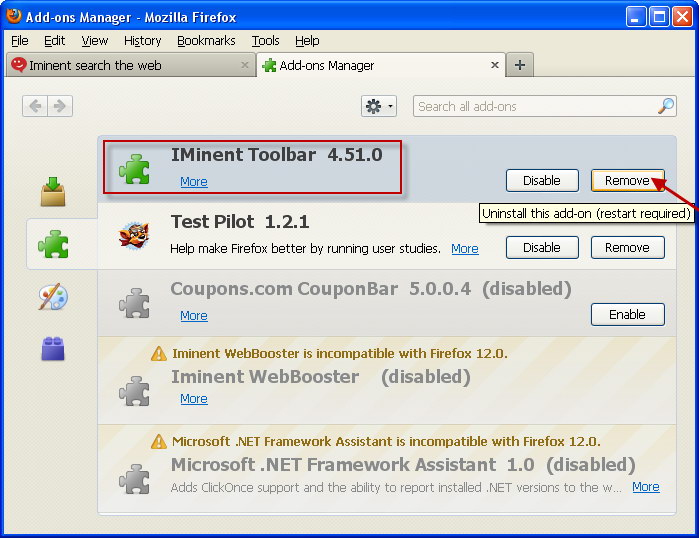Open the Bookmarks menu
The width and height of the screenshot is (699, 538).
[206, 41]
